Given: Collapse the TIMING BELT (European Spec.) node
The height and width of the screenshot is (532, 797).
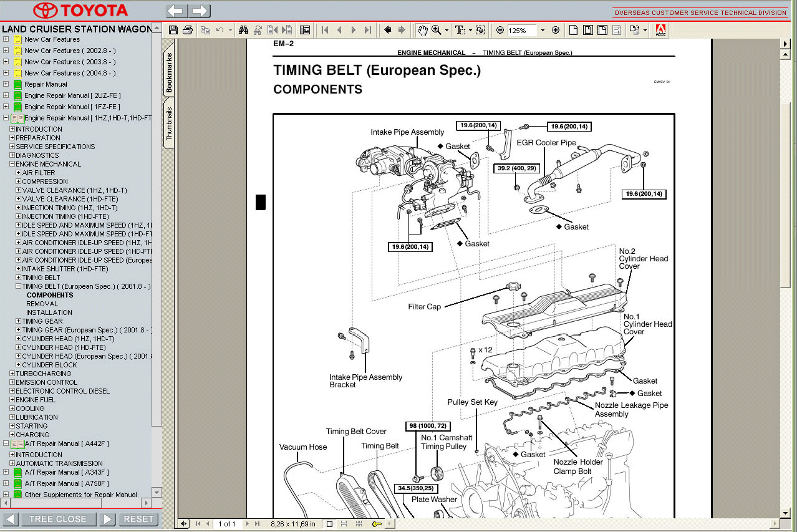Looking at the screenshot, I should [19, 286].
